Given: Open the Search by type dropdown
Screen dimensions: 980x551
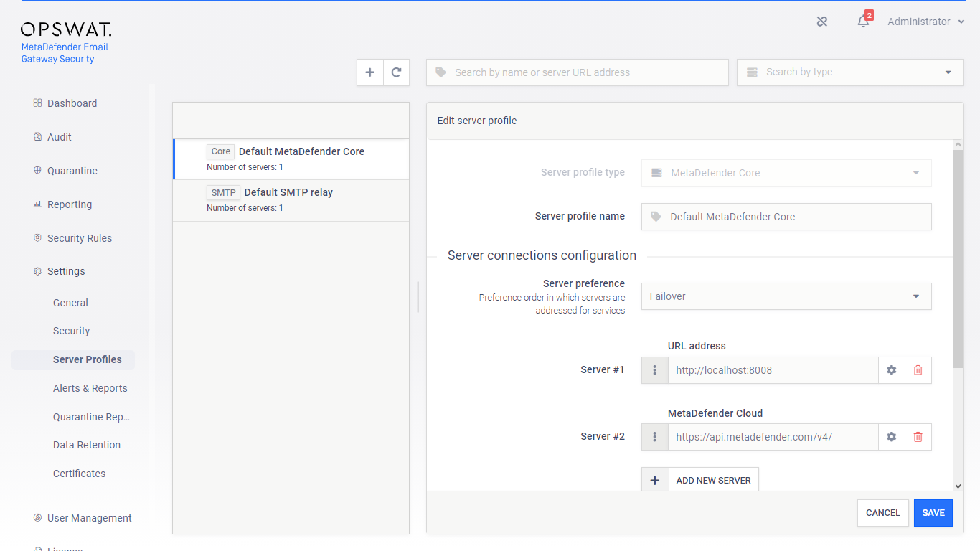Looking at the screenshot, I should (850, 72).
